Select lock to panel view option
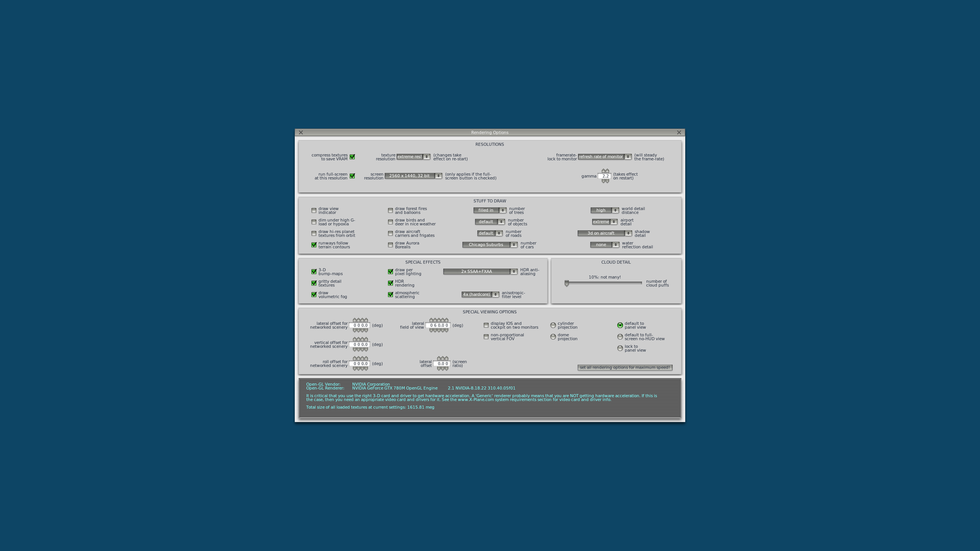Image resolution: width=980 pixels, height=551 pixels. 620,348
